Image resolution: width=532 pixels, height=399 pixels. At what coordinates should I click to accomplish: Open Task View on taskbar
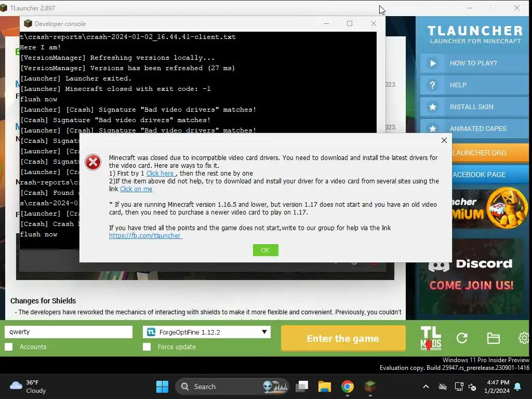(x=302, y=387)
